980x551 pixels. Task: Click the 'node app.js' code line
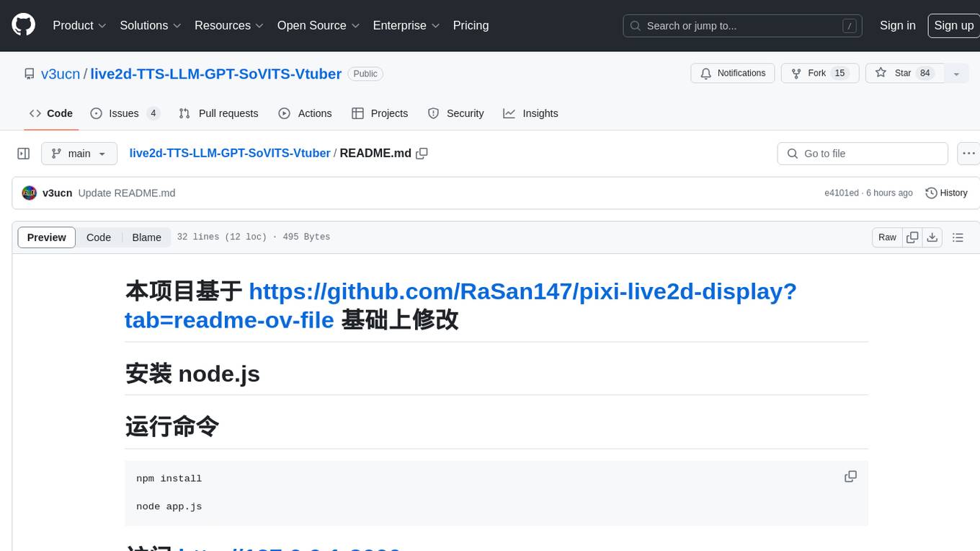pyautogui.click(x=169, y=506)
